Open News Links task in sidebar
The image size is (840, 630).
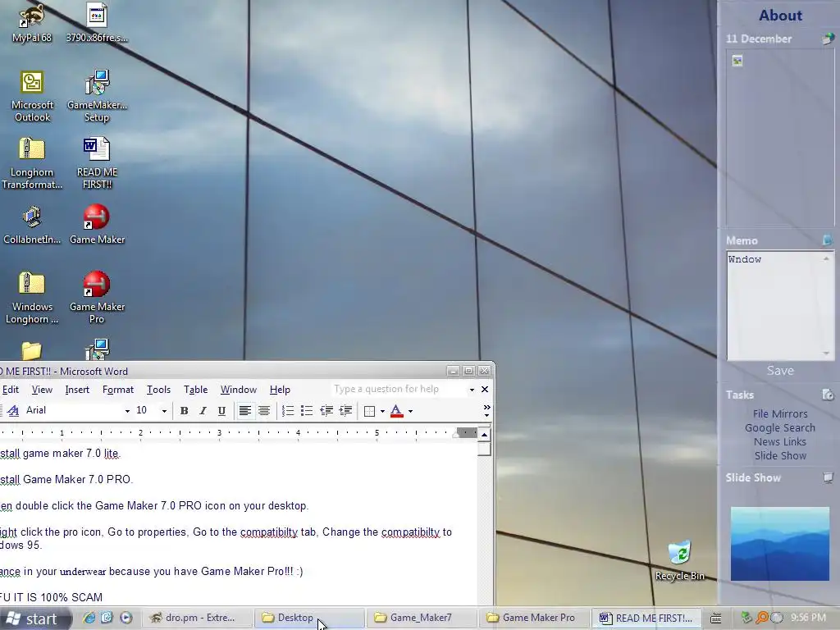tap(780, 441)
